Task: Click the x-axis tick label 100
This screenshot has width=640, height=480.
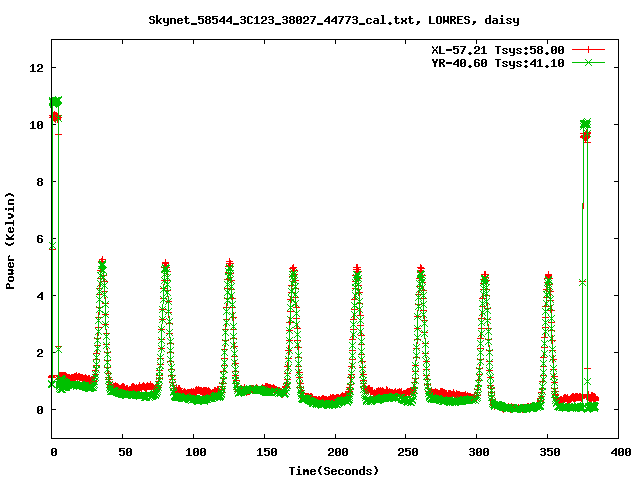Action: pos(196,452)
